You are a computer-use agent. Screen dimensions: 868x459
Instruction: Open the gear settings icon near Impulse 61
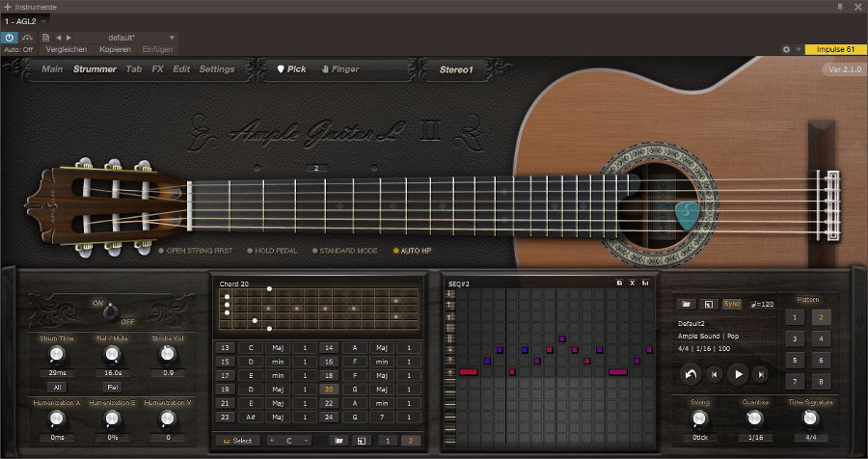pos(786,49)
